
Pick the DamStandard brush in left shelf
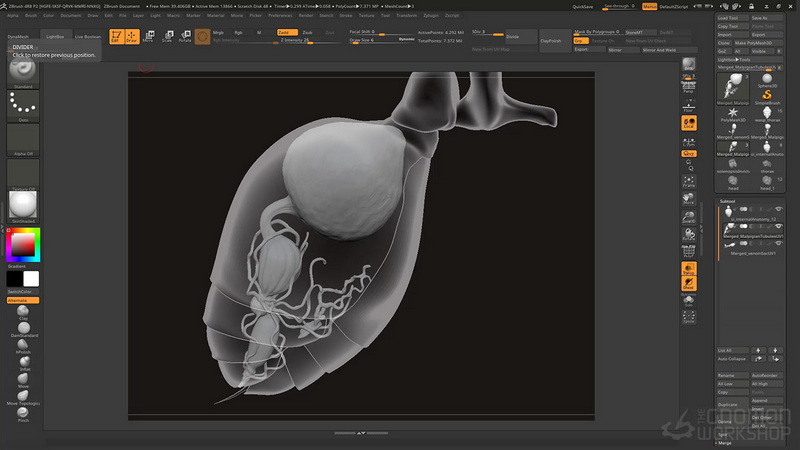tap(24, 330)
